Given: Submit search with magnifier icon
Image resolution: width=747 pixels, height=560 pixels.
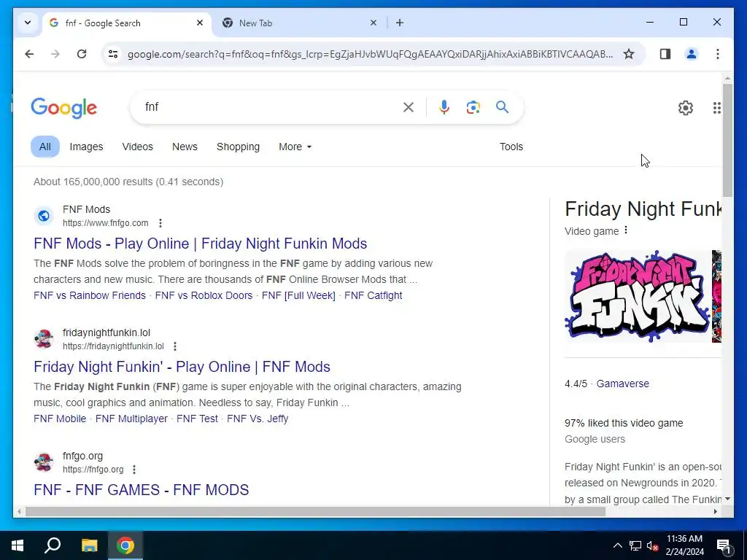Looking at the screenshot, I should pos(502,106).
